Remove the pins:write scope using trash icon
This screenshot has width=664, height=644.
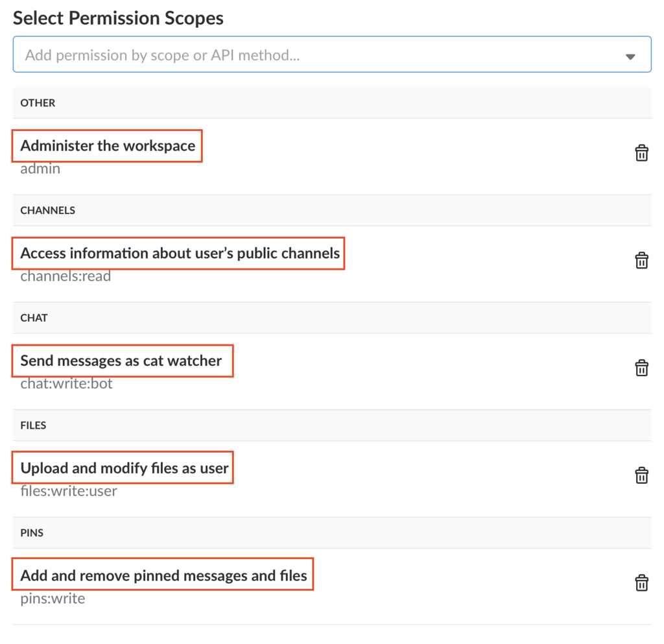pyautogui.click(x=641, y=582)
